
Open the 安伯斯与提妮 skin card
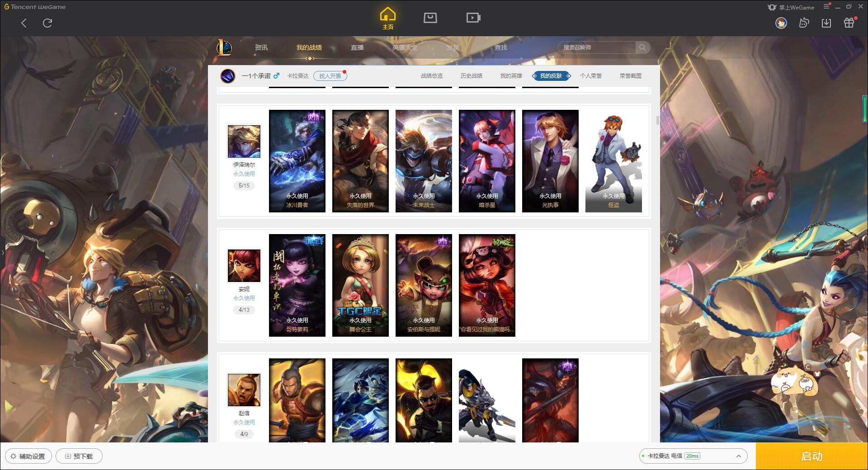pyautogui.click(x=424, y=285)
